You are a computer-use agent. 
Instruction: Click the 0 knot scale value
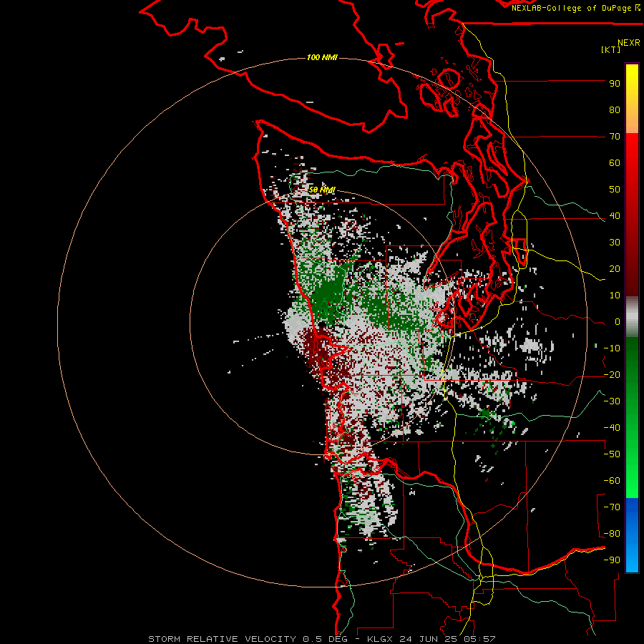(x=618, y=321)
